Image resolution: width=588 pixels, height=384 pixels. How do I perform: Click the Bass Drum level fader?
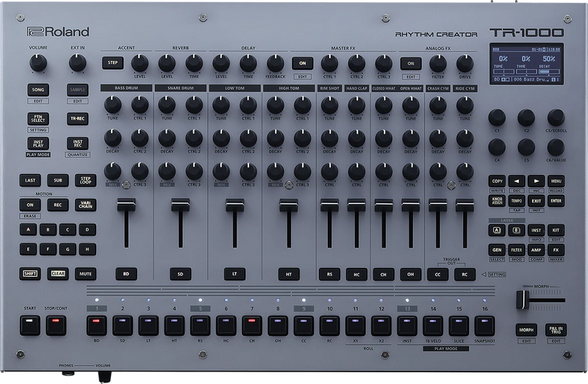click(126, 223)
